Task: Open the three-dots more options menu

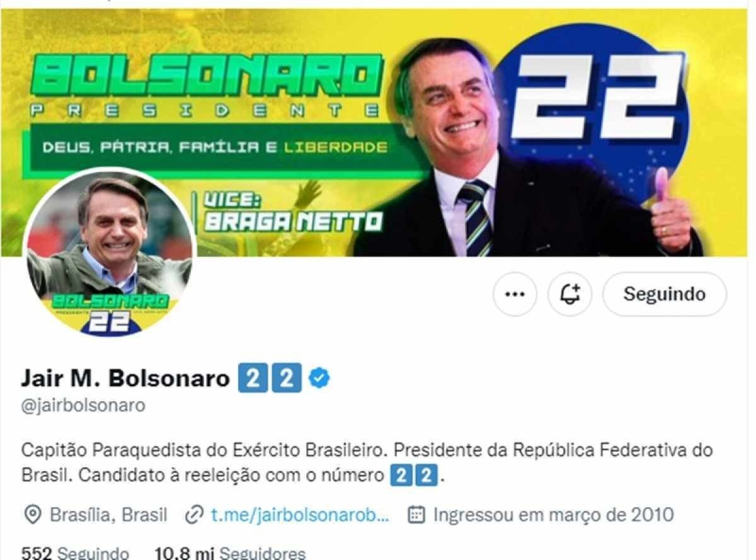Action: click(515, 294)
